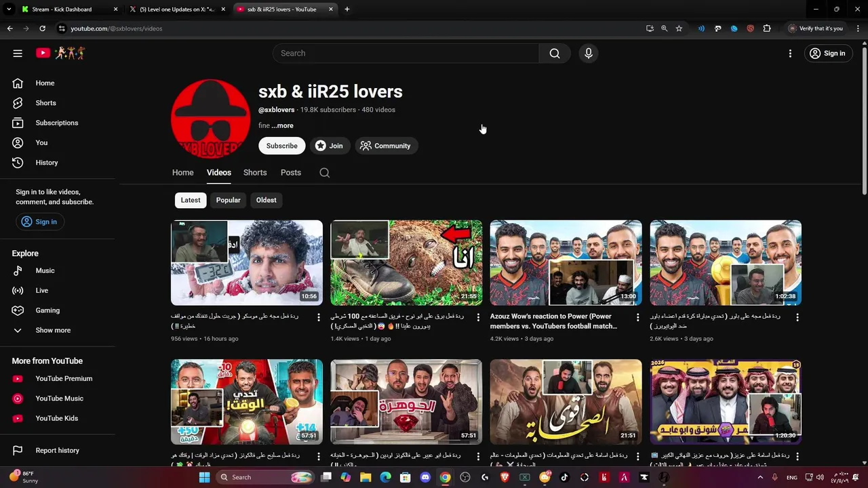
Task: Reload the page in browser
Action: point(42,28)
